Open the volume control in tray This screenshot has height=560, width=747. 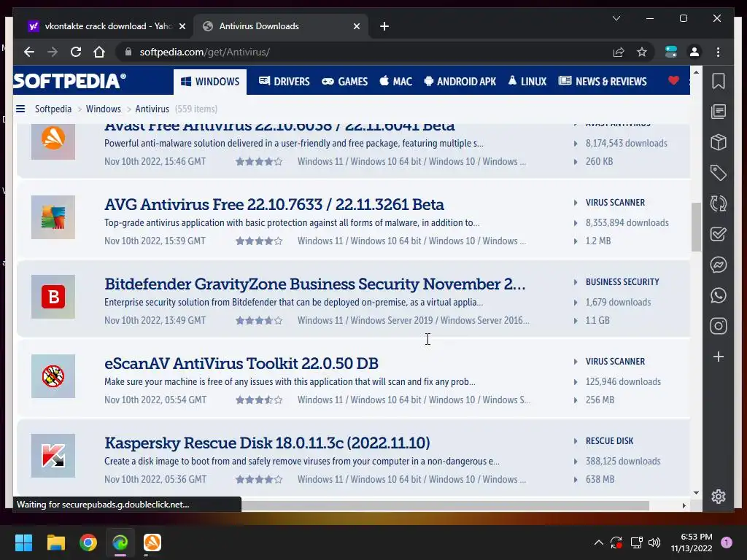654,542
